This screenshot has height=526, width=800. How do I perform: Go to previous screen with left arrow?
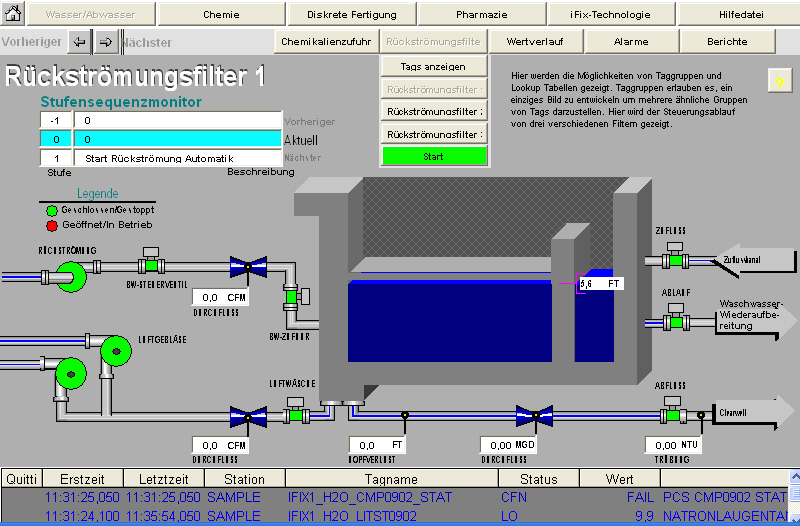pos(80,42)
